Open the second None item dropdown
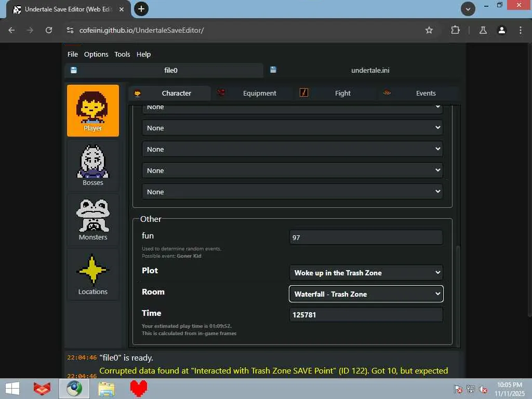Image resolution: width=532 pixels, height=399 pixels. coord(292,128)
